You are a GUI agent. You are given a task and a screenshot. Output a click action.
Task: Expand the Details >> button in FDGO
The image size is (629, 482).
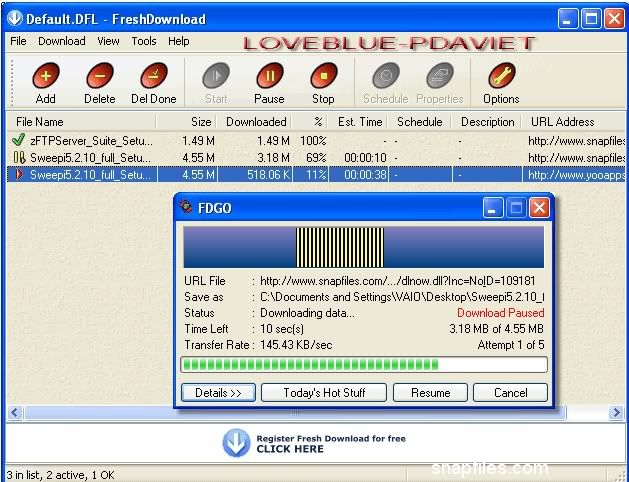click(x=218, y=393)
